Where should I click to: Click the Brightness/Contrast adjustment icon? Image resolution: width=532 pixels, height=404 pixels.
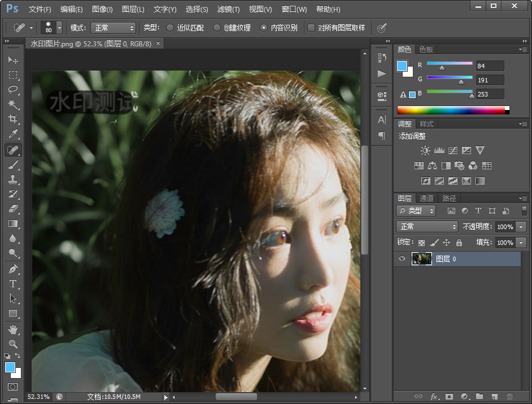click(425, 150)
